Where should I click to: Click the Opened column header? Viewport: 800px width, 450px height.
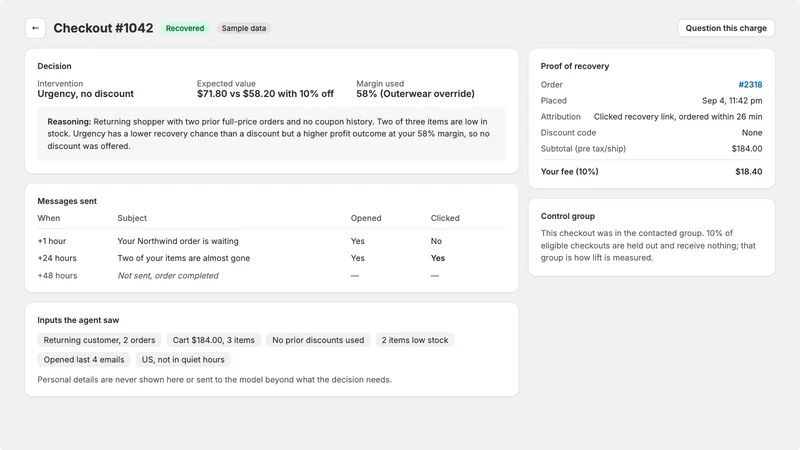coord(366,218)
